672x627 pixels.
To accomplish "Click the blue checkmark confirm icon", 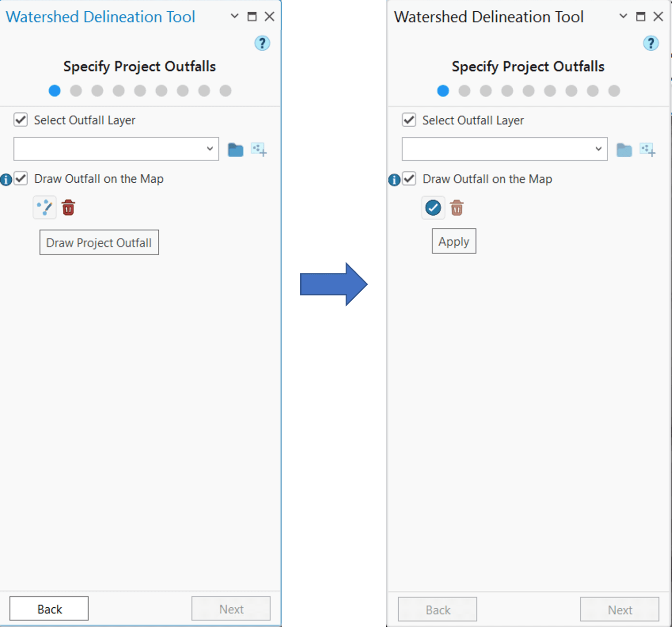I will click(x=433, y=208).
